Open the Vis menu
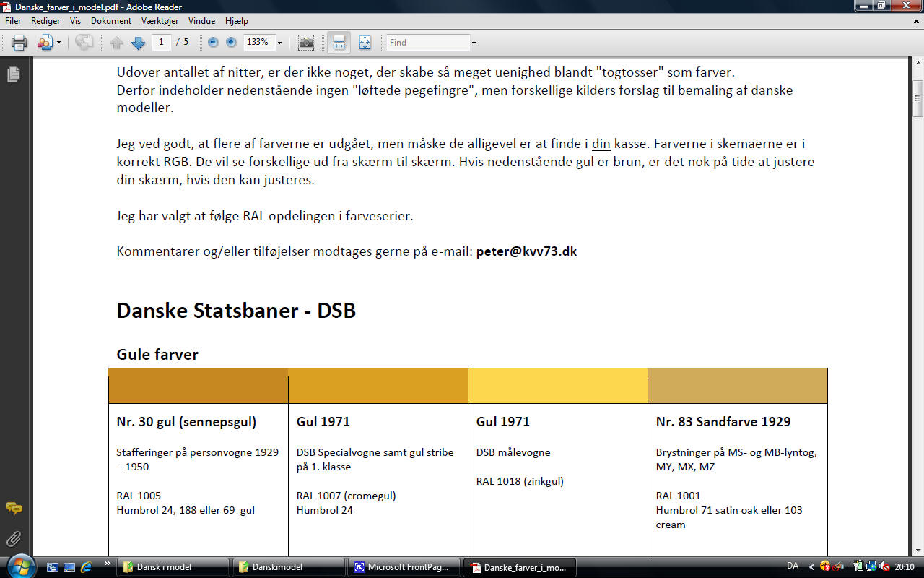This screenshot has width=924, height=578. (x=75, y=21)
